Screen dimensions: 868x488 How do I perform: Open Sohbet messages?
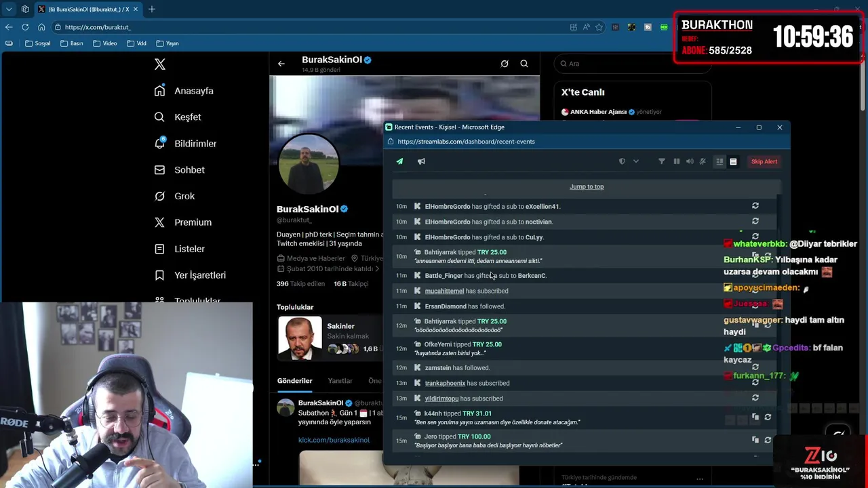(x=180, y=170)
